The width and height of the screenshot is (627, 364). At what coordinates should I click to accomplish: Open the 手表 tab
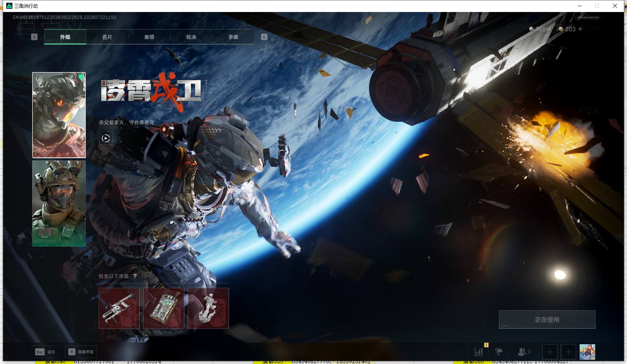tap(233, 37)
